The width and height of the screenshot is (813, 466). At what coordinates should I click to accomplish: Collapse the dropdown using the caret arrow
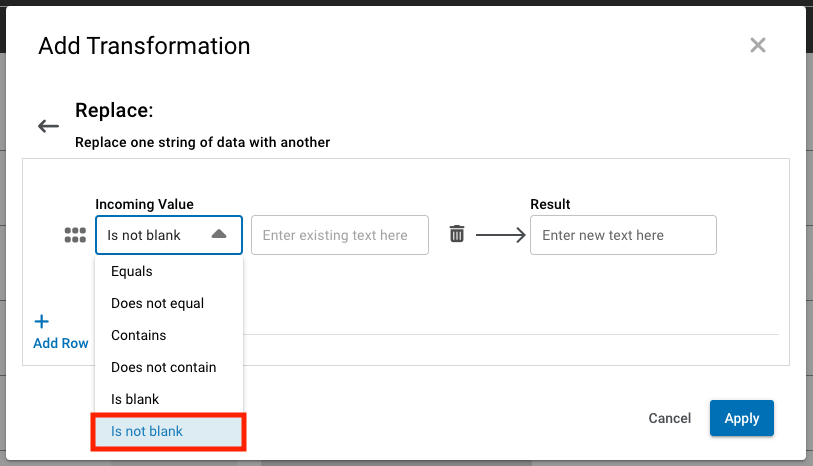pyautogui.click(x=219, y=234)
